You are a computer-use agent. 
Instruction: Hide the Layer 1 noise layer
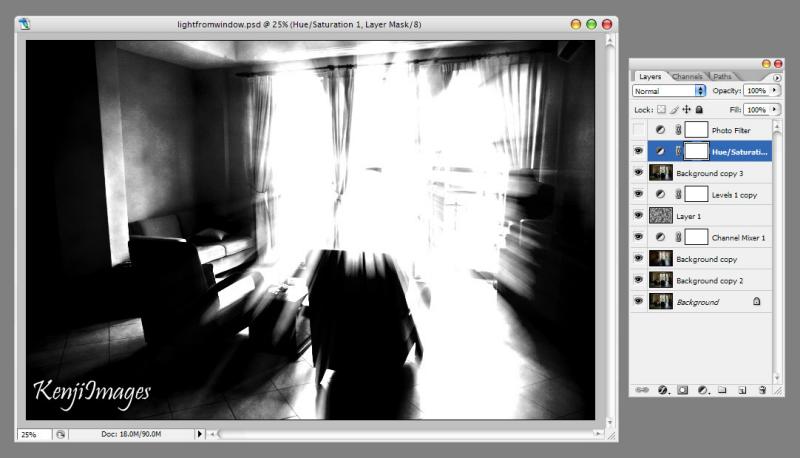pos(639,215)
